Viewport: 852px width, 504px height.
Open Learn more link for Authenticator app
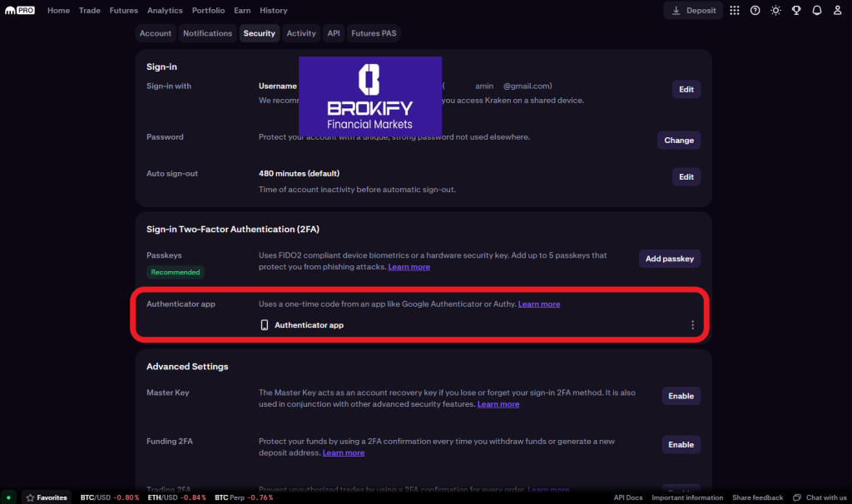pos(538,304)
